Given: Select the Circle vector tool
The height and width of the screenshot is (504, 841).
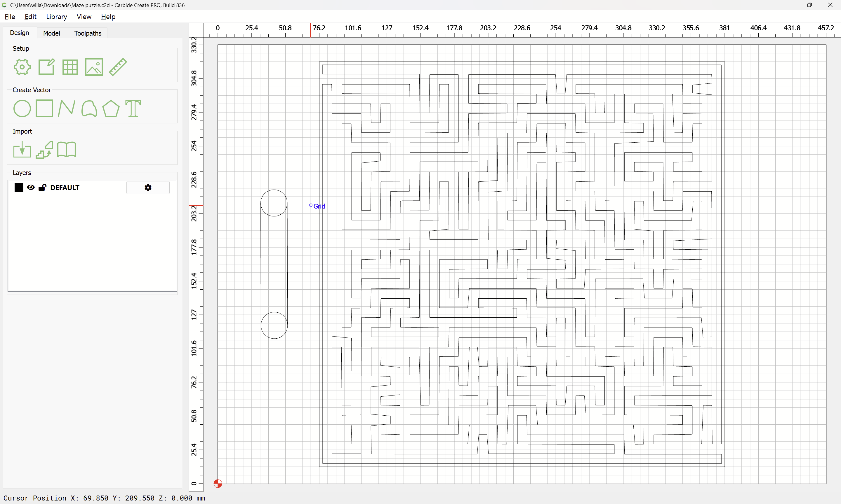Looking at the screenshot, I should 22,109.
